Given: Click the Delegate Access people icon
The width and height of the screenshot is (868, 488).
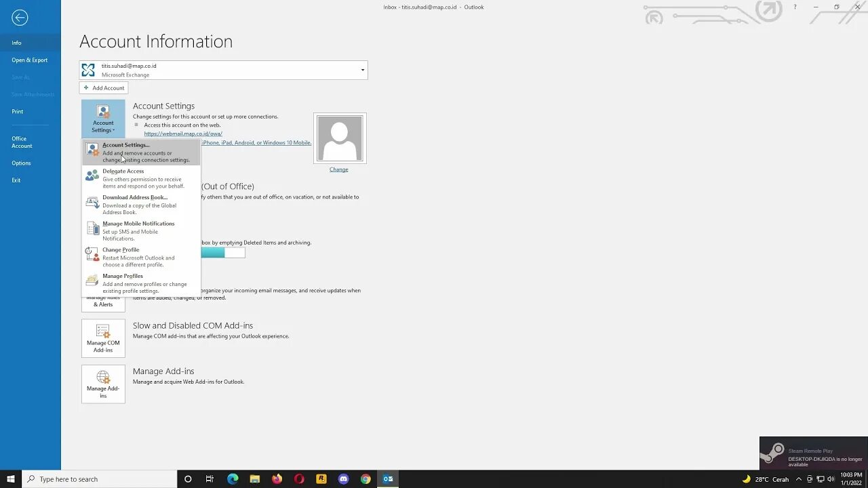Looking at the screenshot, I should click(92, 176).
